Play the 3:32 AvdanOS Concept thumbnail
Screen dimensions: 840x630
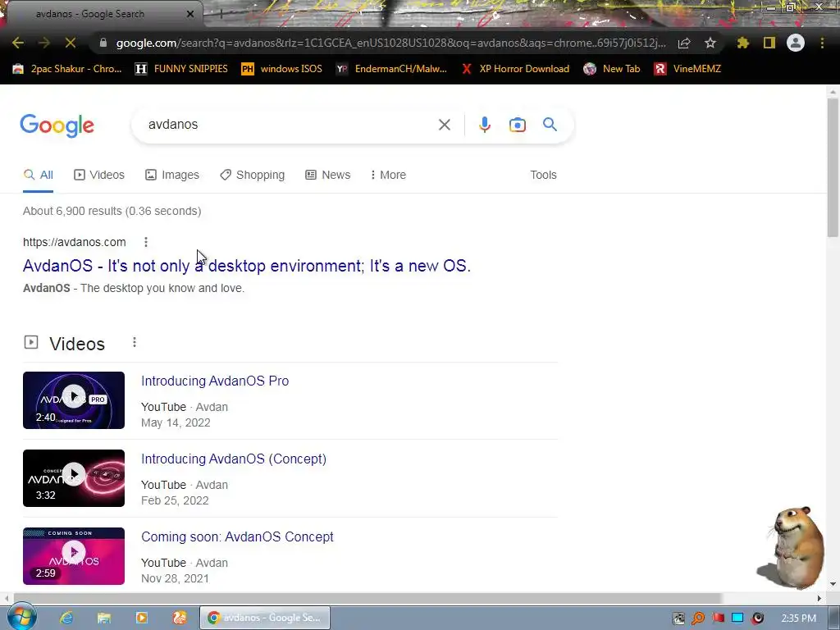73,478
